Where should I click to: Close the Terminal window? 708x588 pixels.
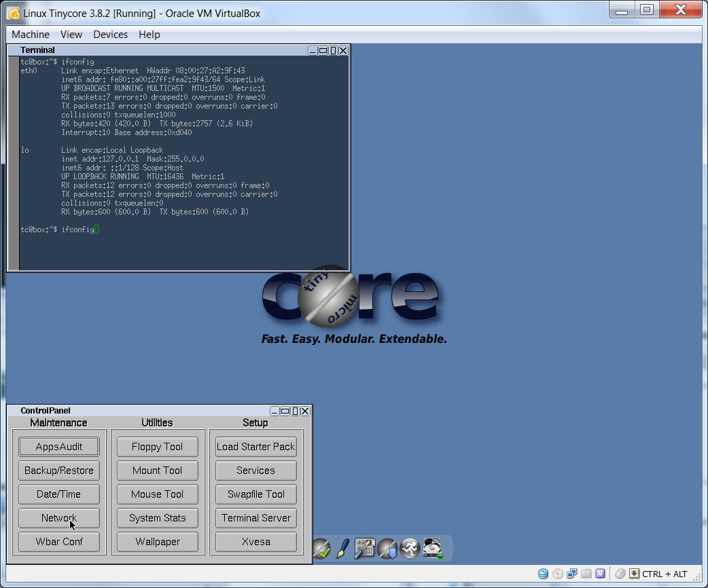pyautogui.click(x=343, y=50)
